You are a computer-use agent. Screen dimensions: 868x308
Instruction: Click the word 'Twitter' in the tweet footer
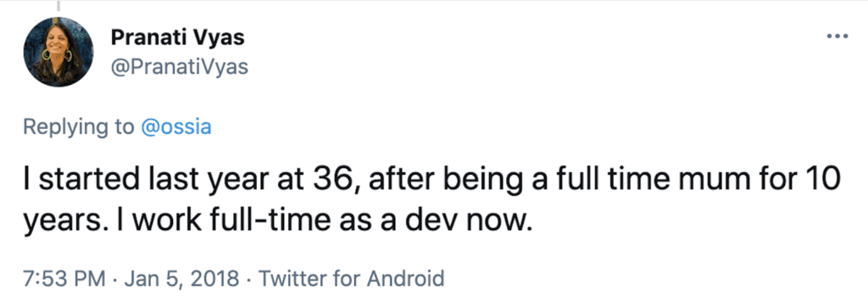coord(294,277)
